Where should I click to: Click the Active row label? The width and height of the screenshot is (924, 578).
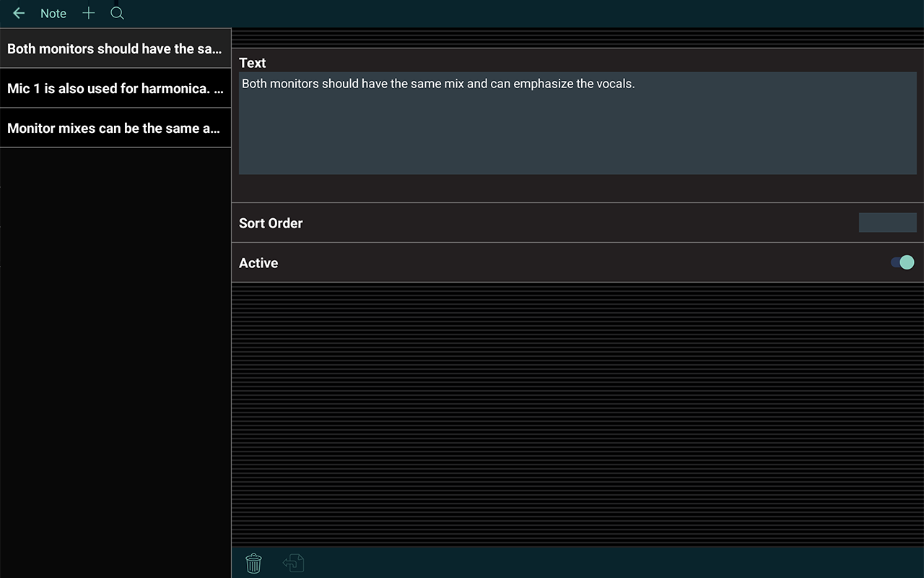click(x=258, y=263)
